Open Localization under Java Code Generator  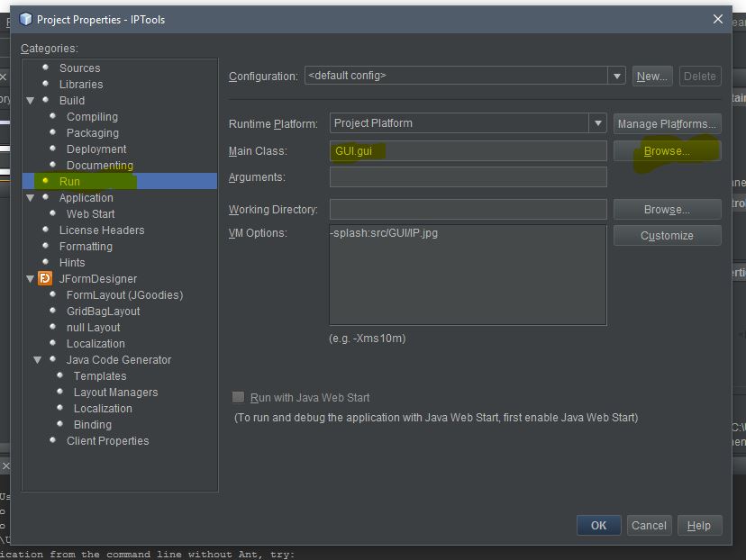pos(103,408)
